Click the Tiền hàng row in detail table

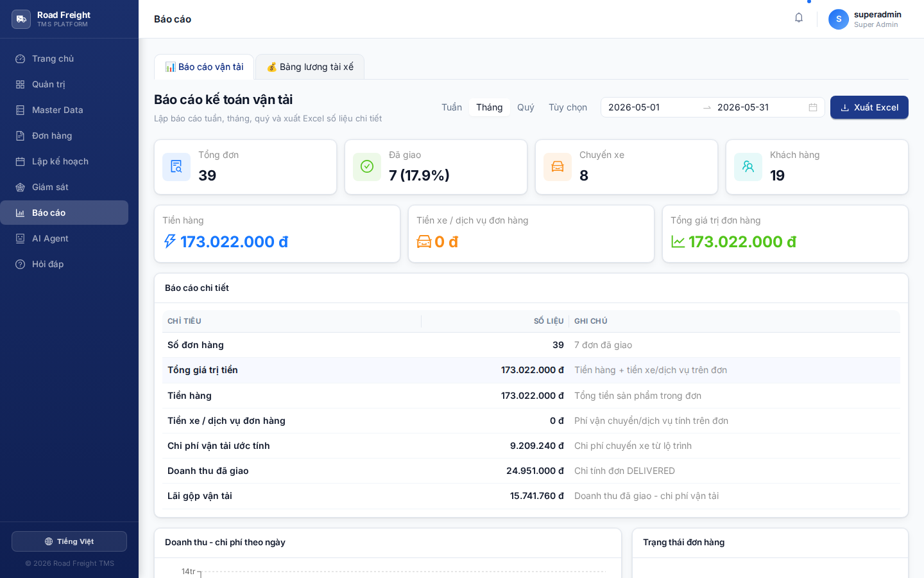[x=531, y=396]
